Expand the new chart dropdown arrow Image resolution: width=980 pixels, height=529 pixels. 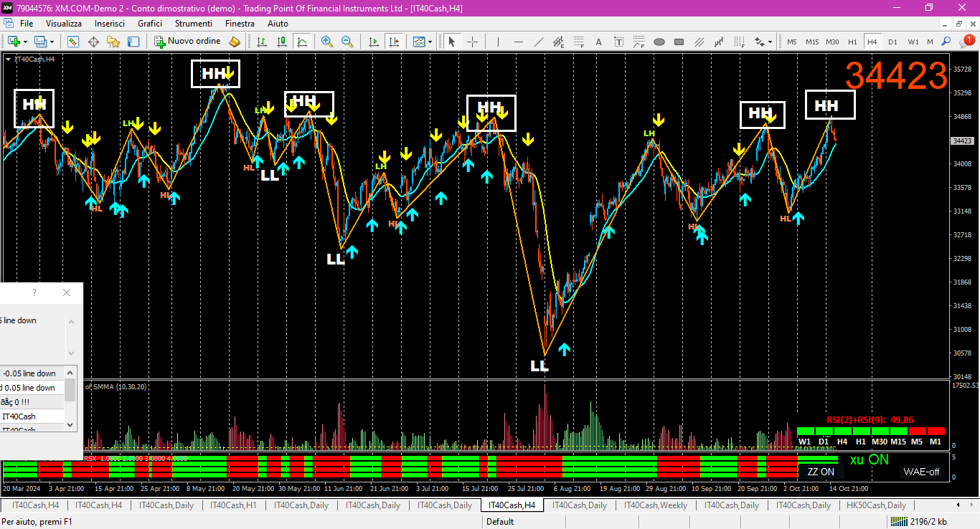(25, 42)
